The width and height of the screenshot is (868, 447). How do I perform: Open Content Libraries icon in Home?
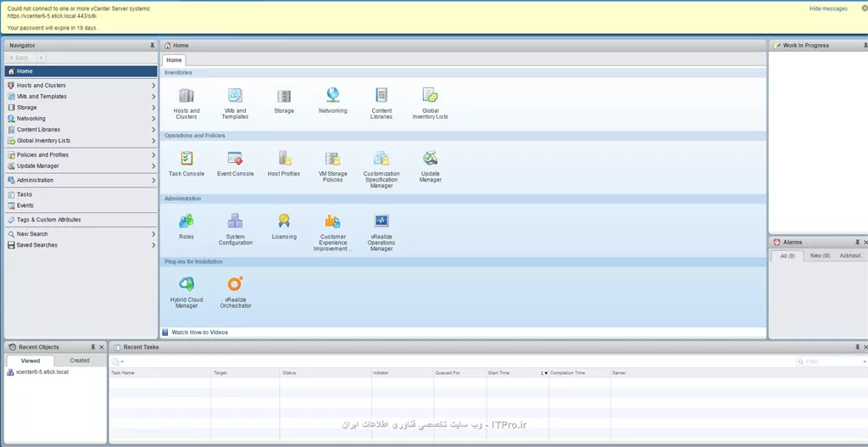381,95
